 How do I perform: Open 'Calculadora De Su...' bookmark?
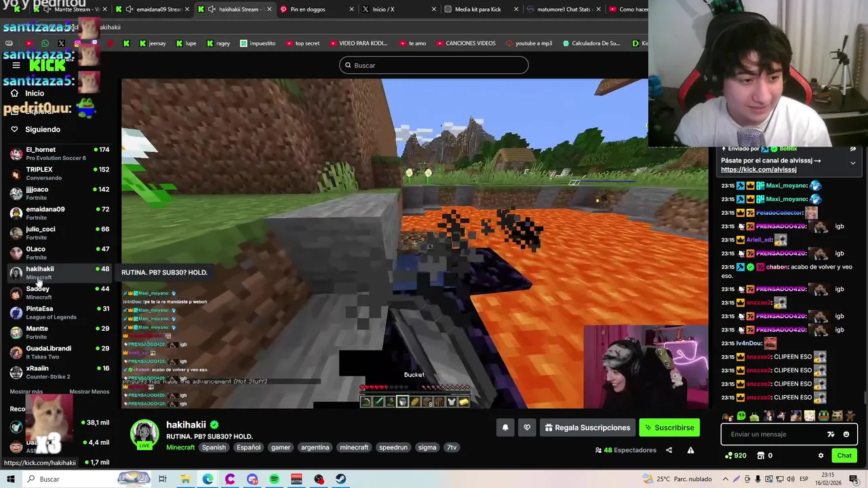[x=591, y=43]
